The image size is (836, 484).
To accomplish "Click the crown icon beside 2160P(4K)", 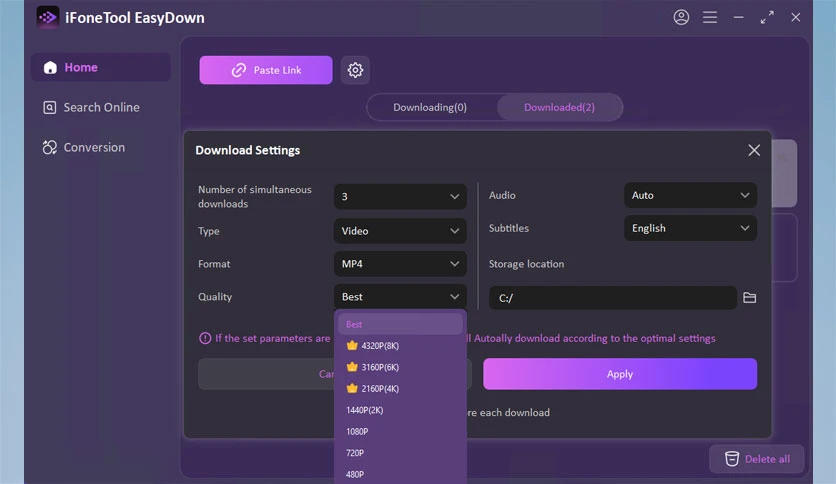I will coord(352,388).
